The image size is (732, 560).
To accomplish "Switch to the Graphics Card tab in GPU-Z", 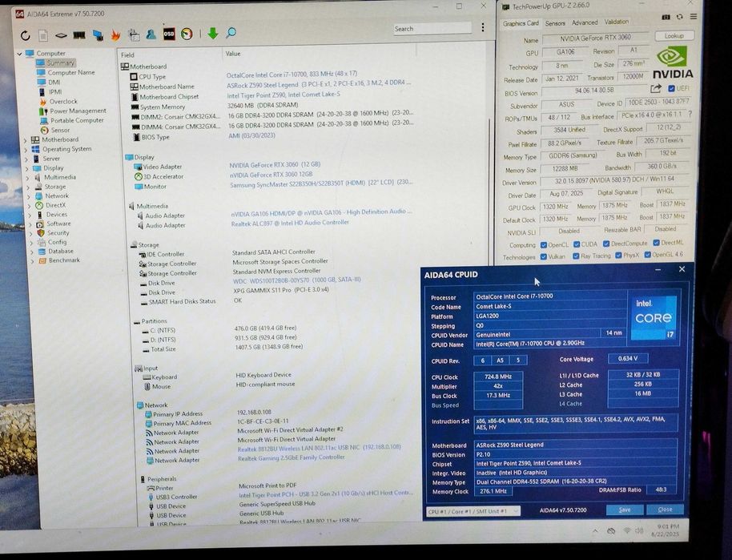I will click(521, 23).
